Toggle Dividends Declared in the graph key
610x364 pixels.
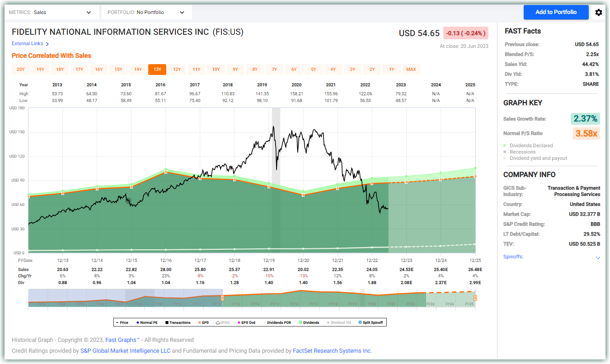point(528,145)
